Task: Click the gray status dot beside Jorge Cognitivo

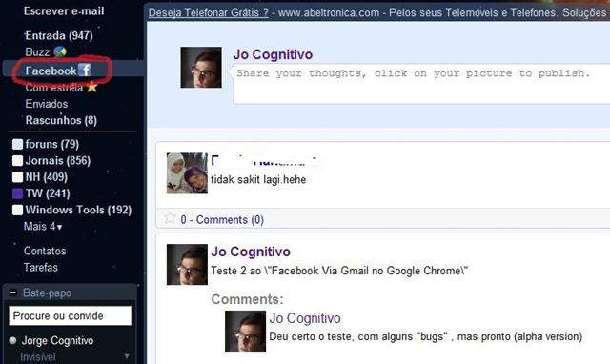Action: coord(12,341)
